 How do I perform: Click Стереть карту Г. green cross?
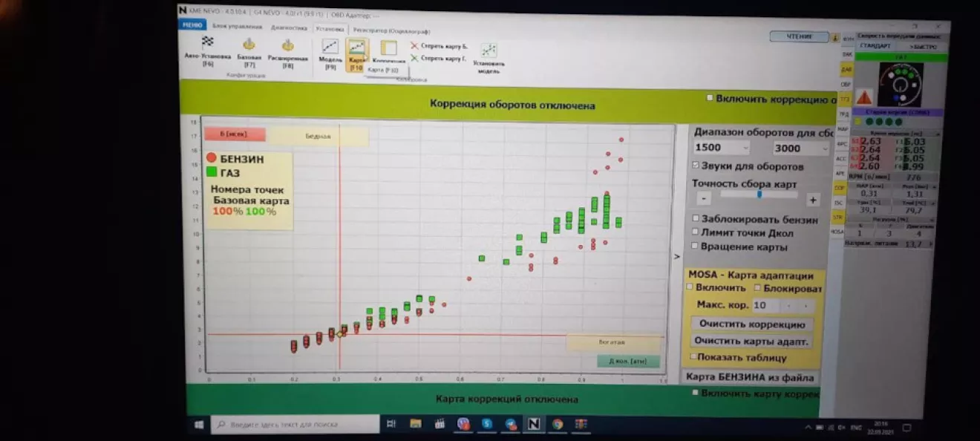pyautogui.click(x=414, y=58)
